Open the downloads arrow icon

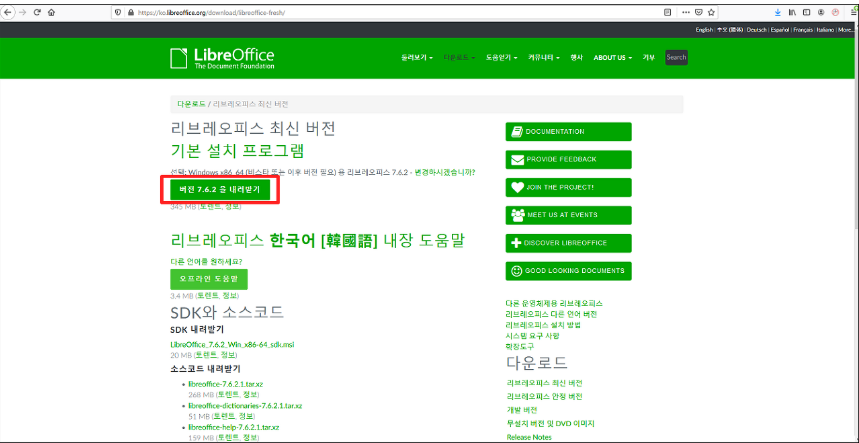(x=777, y=12)
